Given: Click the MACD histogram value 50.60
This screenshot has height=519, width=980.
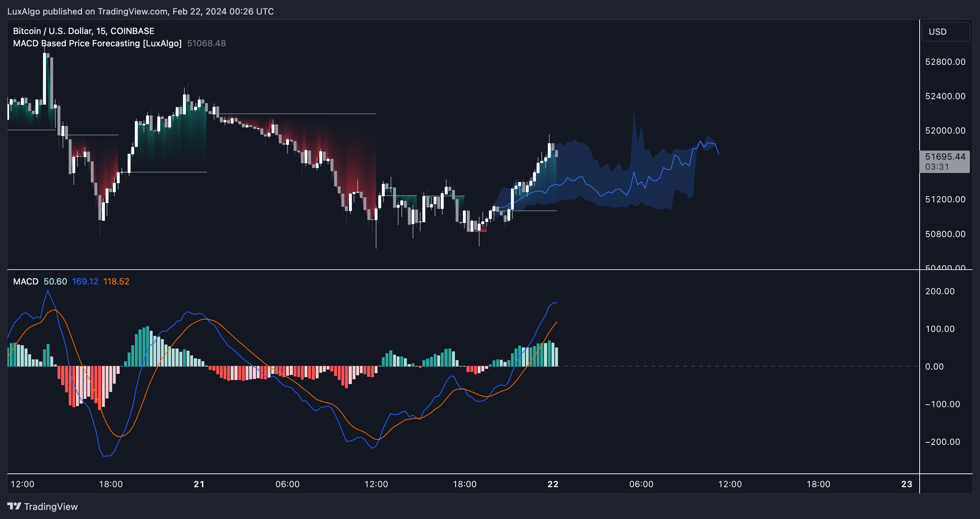Looking at the screenshot, I should (x=55, y=281).
